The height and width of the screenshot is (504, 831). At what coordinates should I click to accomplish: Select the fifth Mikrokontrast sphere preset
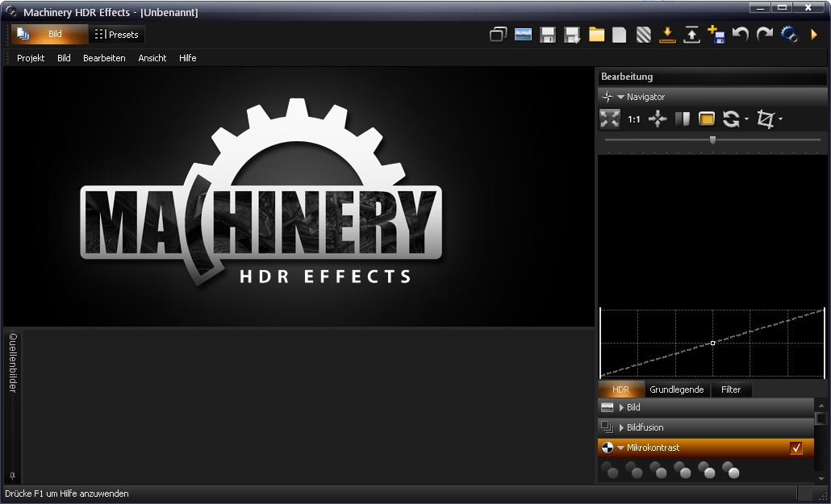(707, 469)
